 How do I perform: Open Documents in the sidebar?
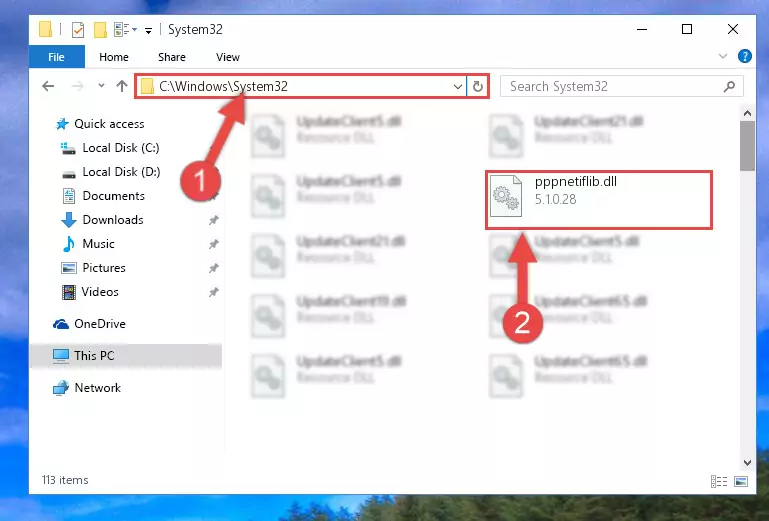point(113,196)
